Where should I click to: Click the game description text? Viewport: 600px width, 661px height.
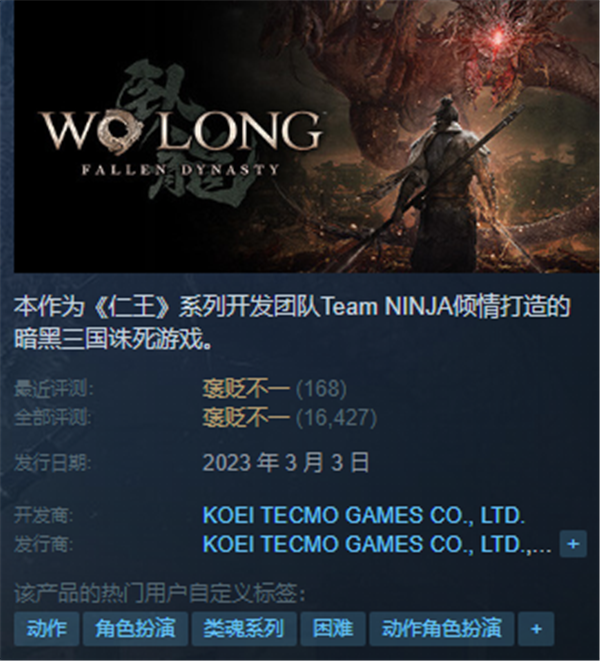point(292,322)
